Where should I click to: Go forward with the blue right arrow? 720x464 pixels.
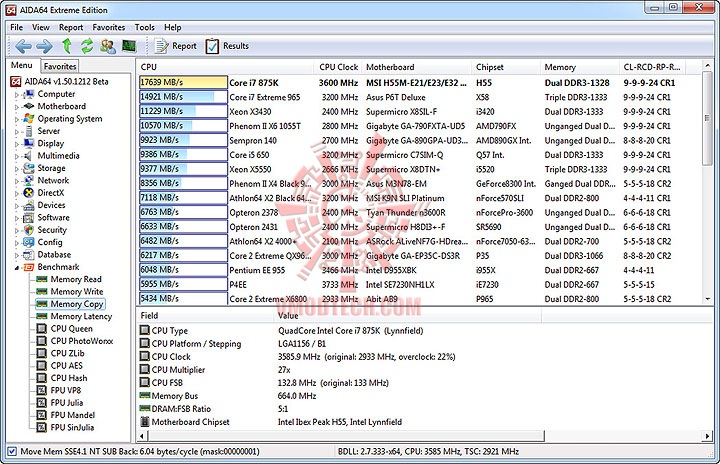click(45, 46)
